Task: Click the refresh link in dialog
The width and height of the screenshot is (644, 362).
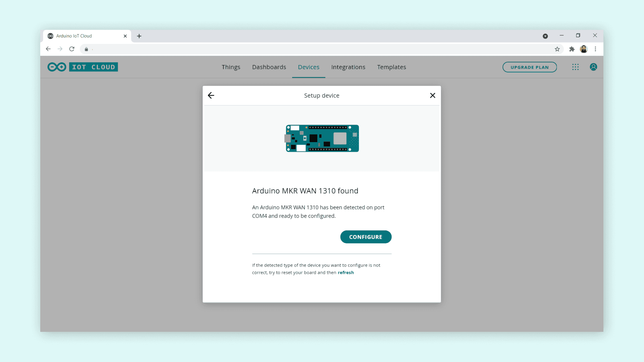Action: point(345,273)
